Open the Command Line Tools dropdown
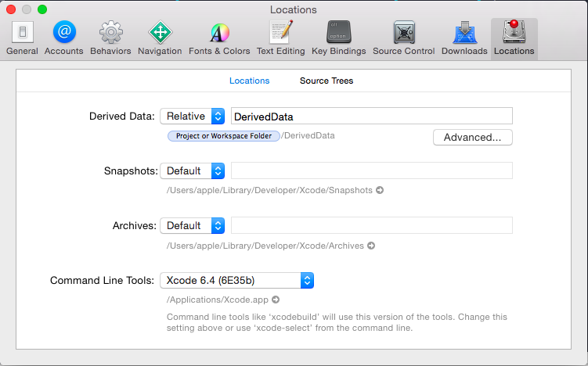 click(237, 280)
